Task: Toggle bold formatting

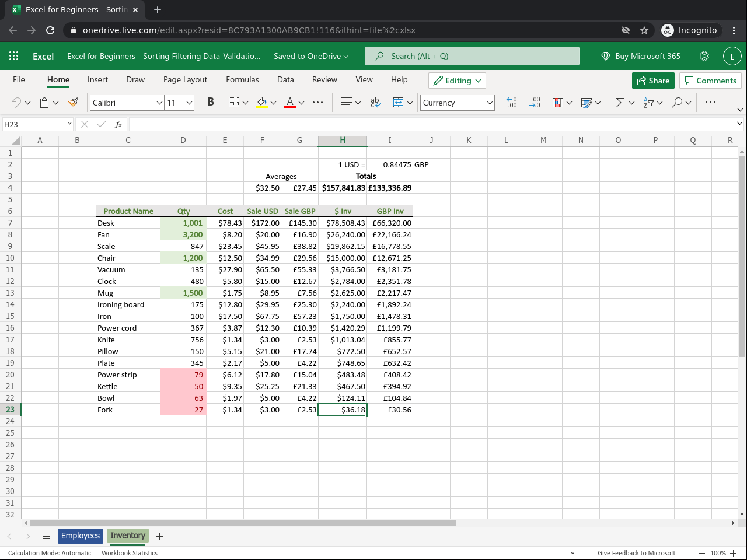Action: click(210, 103)
